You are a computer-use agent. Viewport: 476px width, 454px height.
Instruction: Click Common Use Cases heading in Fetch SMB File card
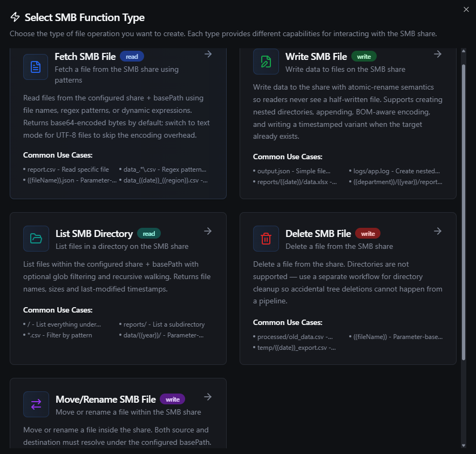(x=58, y=155)
